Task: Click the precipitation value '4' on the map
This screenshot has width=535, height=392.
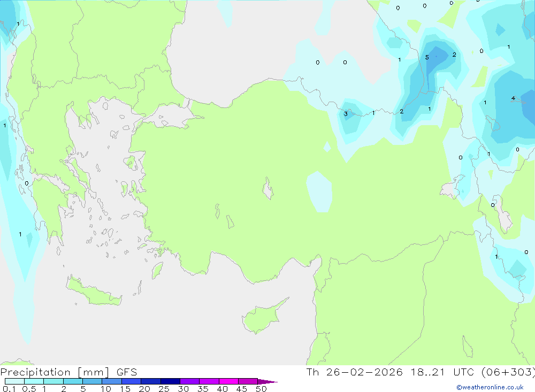Action: [x=513, y=98]
